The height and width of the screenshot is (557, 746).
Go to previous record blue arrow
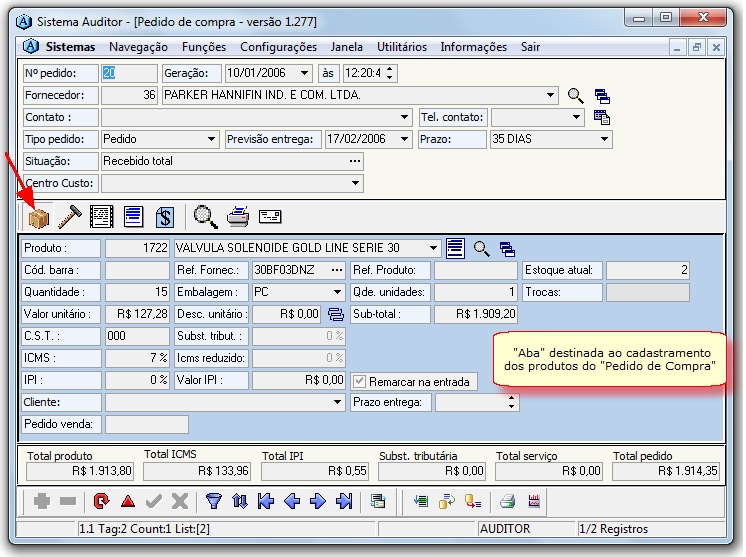(292, 501)
